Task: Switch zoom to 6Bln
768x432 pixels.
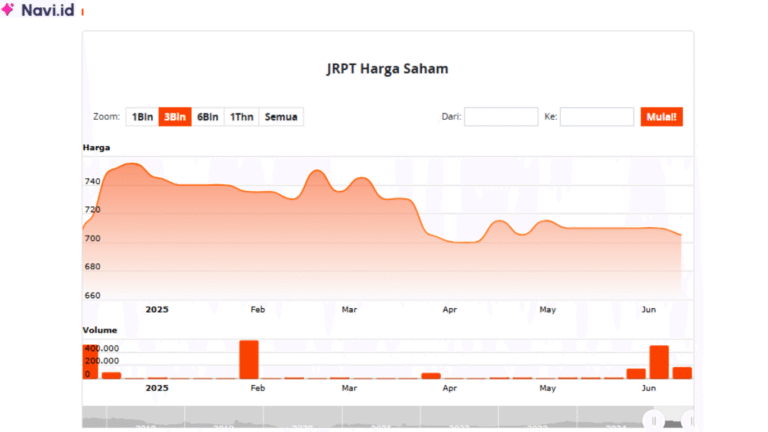Action: tap(208, 117)
